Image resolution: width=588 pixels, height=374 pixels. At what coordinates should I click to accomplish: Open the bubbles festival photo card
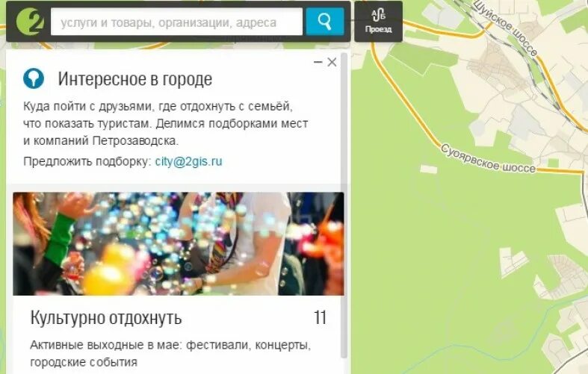178,243
